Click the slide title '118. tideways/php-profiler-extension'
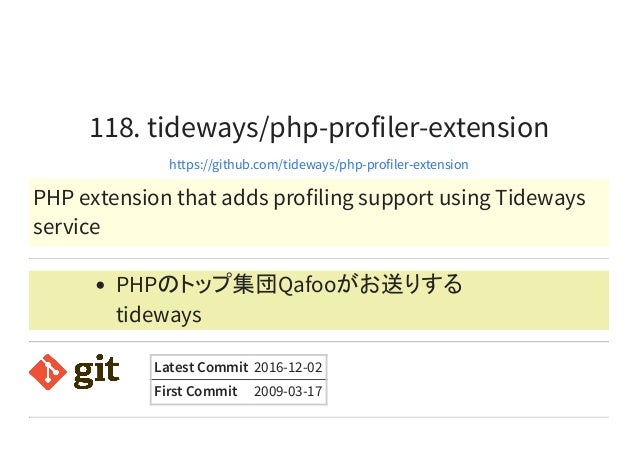 click(x=319, y=127)
